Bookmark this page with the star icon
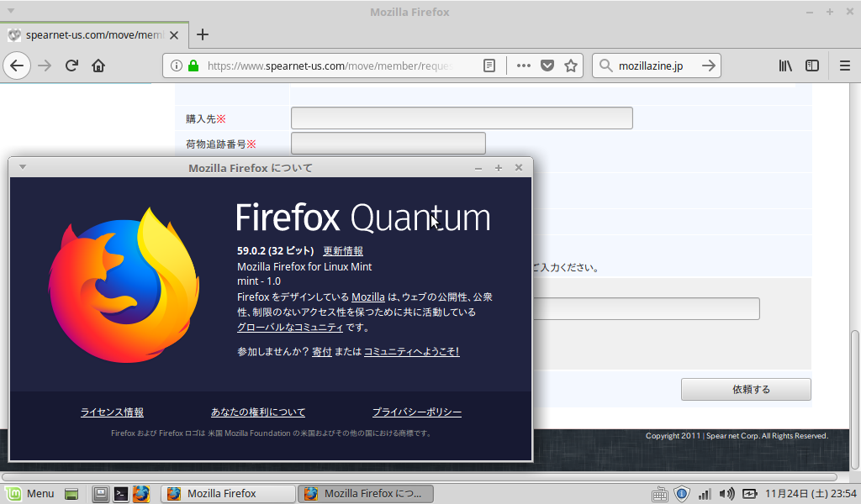The width and height of the screenshot is (861, 504). (571, 66)
